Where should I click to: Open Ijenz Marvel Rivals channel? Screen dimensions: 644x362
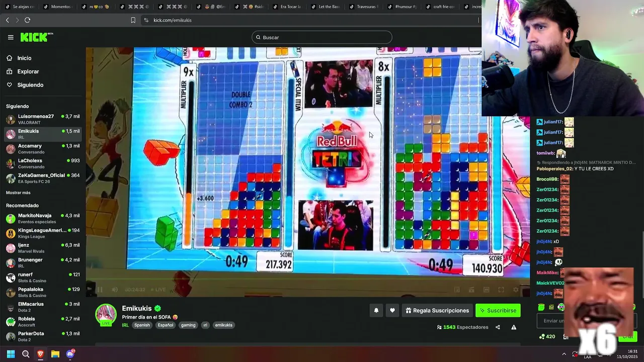(43, 248)
